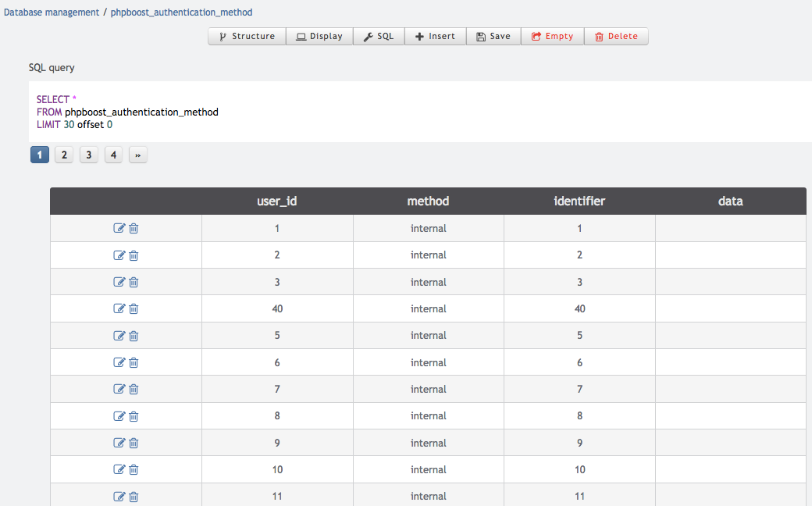Edit the row with user_id 10
This screenshot has width=812, height=506.
(119, 470)
